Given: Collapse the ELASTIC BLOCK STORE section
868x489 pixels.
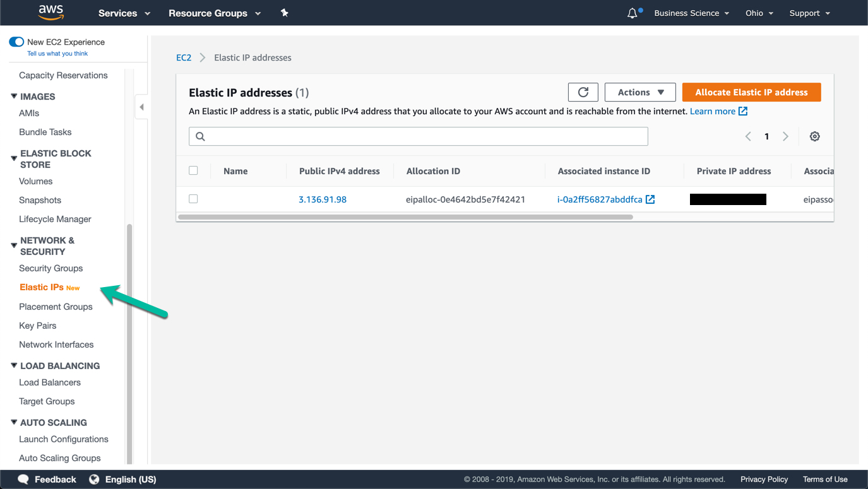Looking at the screenshot, I should (x=14, y=158).
